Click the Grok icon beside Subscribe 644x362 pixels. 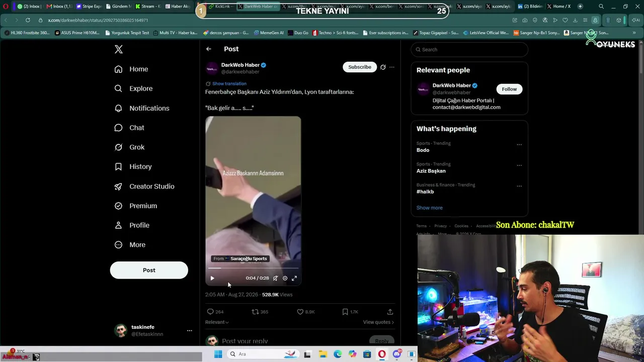[x=383, y=67]
